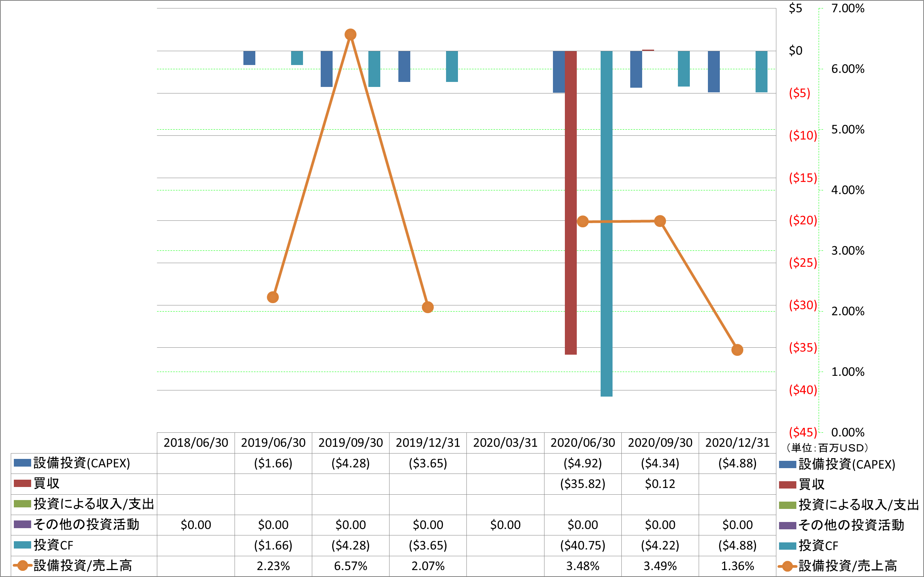Click the ($20) primary axis label
This screenshot has width=924, height=577.
coord(803,220)
